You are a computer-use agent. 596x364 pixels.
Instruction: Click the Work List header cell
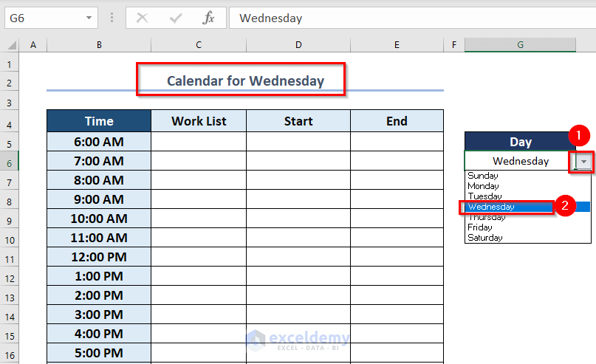[199, 121]
